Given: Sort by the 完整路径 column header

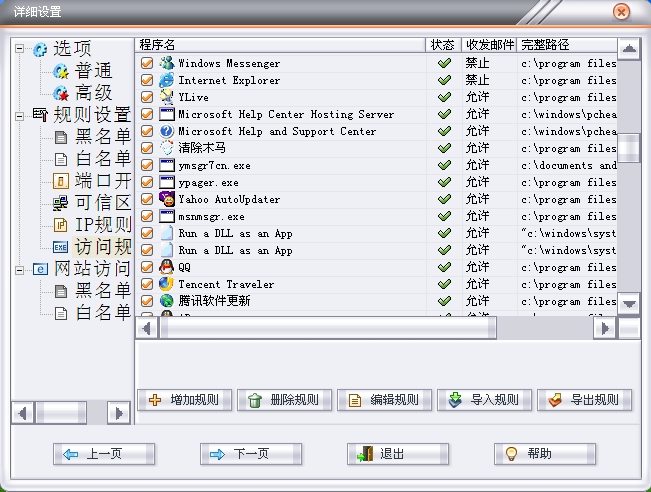Looking at the screenshot, I should [x=567, y=45].
